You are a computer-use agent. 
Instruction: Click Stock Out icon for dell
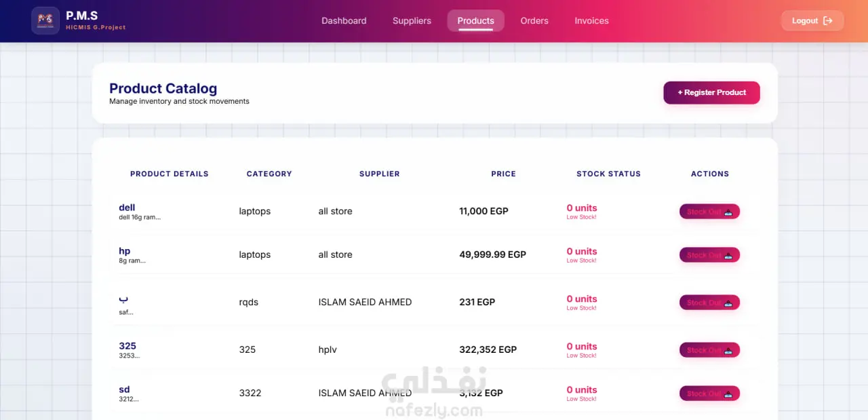(x=728, y=212)
